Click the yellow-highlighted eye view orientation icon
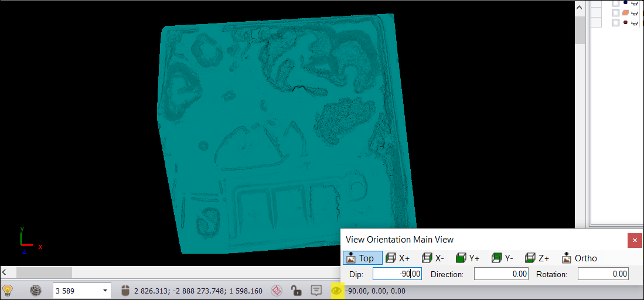 point(336,290)
